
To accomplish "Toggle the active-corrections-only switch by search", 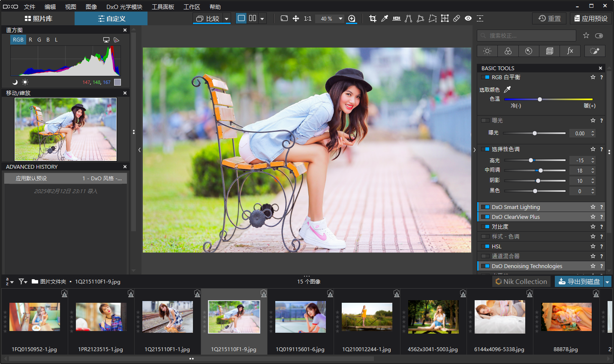I will coord(599,36).
